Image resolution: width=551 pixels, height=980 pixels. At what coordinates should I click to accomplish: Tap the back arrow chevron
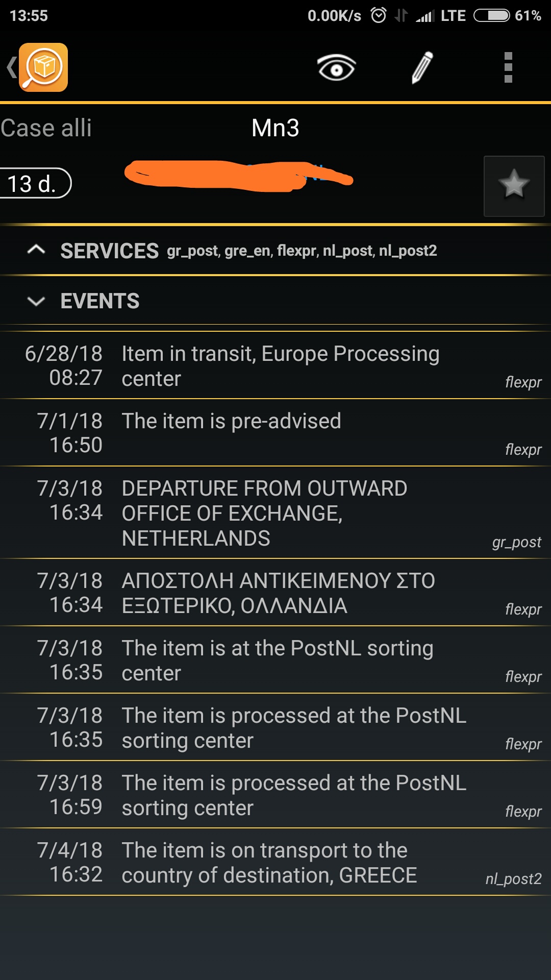(11, 67)
